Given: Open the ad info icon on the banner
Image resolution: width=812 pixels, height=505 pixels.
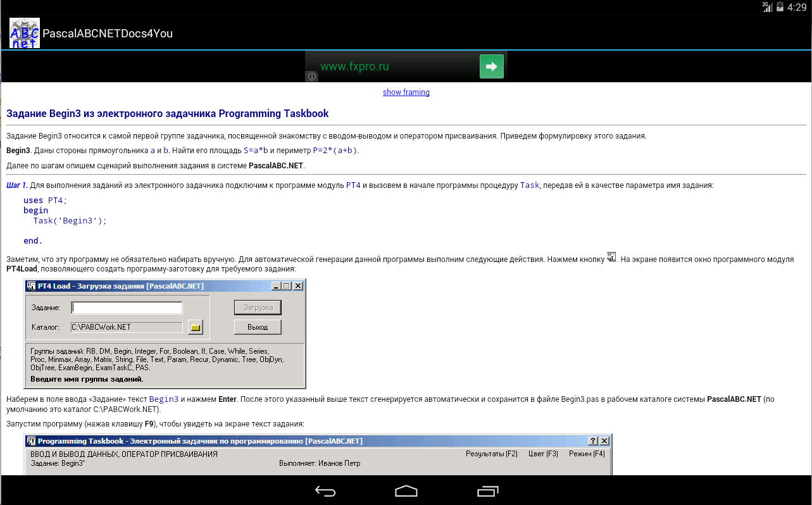Looking at the screenshot, I should click(x=312, y=77).
